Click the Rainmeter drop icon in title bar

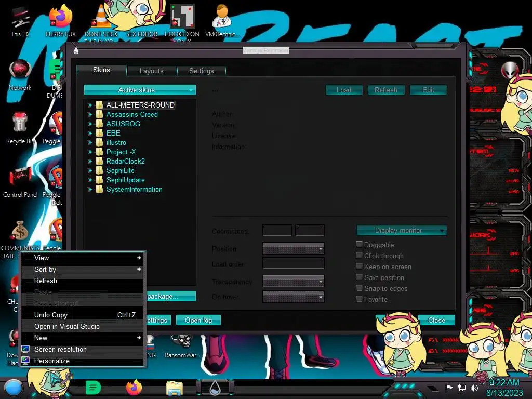(76, 50)
